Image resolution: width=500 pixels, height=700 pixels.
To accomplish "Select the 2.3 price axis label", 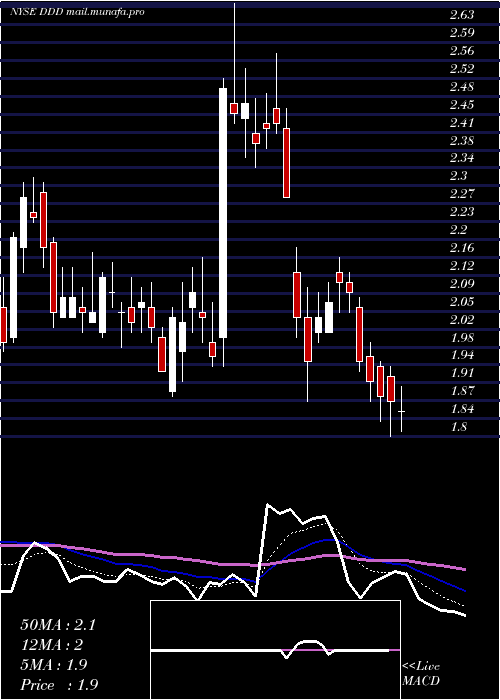I will click(458, 176).
